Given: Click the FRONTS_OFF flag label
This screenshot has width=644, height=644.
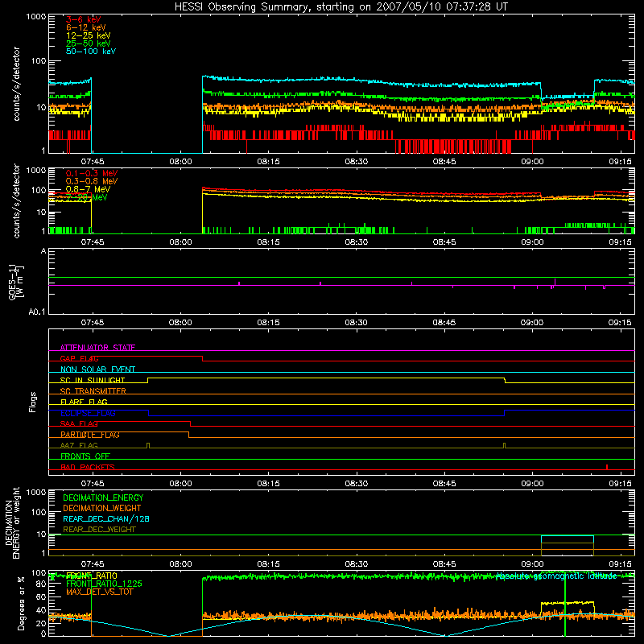Looking at the screenshot, I should pos(85,456).
